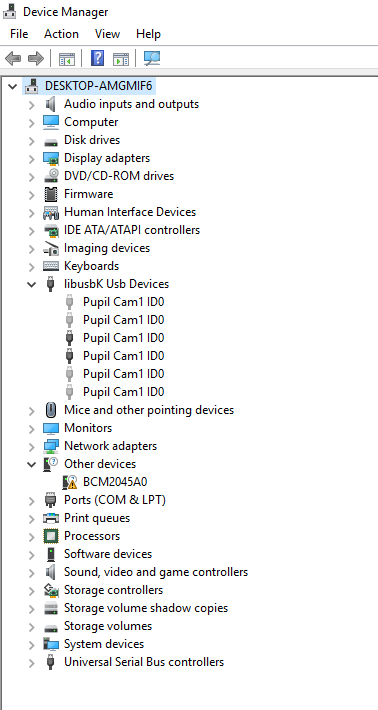Click the libusbK Usb Devices plug icon
Image resolution: width=378 pixels, height=710 pixels.
pyautogui.click(x=51, y=284)
